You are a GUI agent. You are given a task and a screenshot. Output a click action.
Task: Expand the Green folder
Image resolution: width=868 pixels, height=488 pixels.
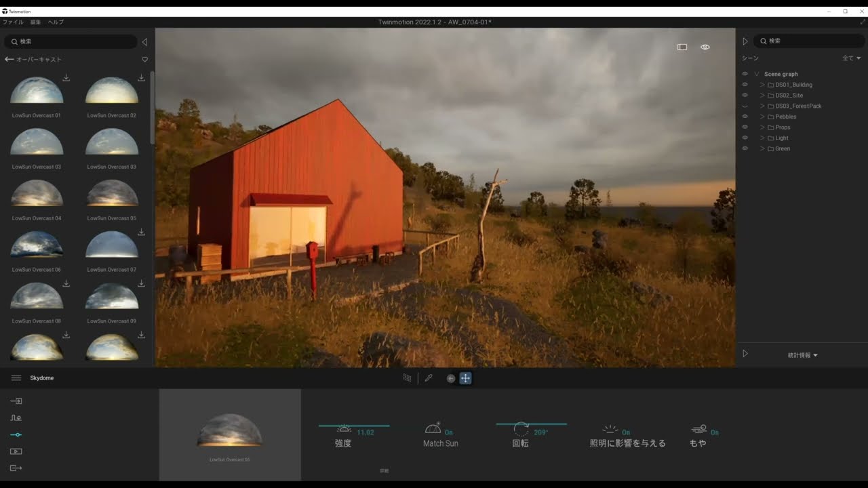click(x=762, y=148)
